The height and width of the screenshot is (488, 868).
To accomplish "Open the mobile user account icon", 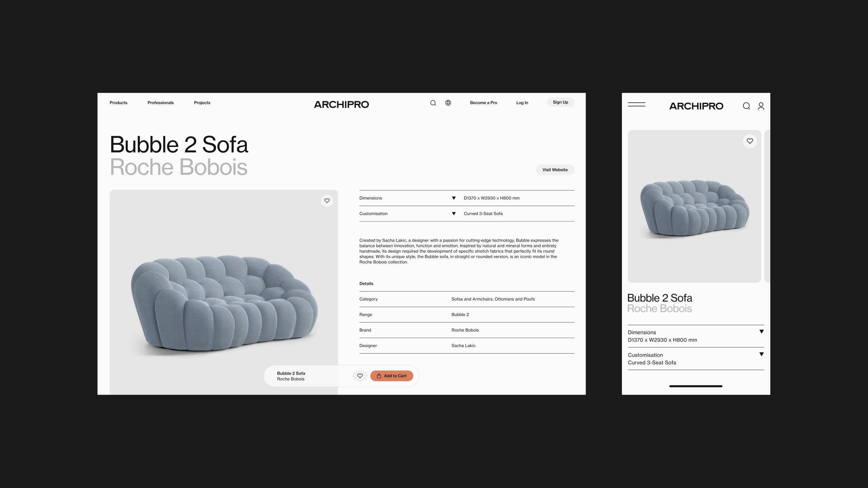I will (761, 106).
